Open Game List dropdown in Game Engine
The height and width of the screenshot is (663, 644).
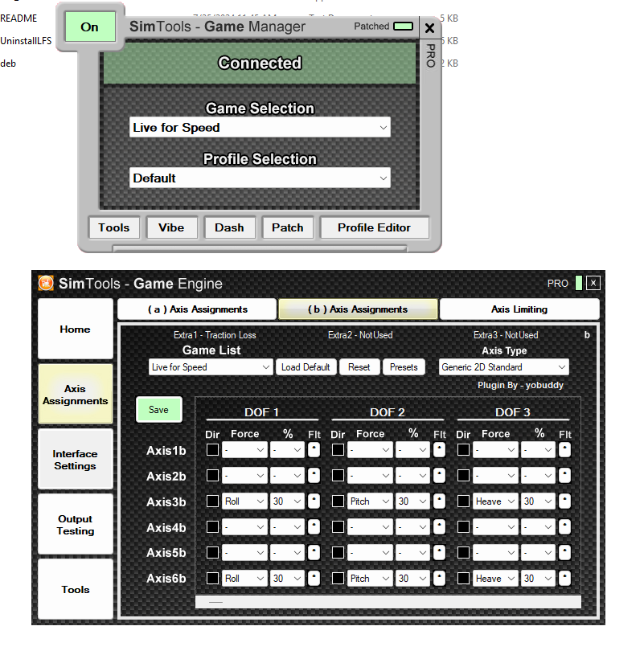tap(211, 367)
